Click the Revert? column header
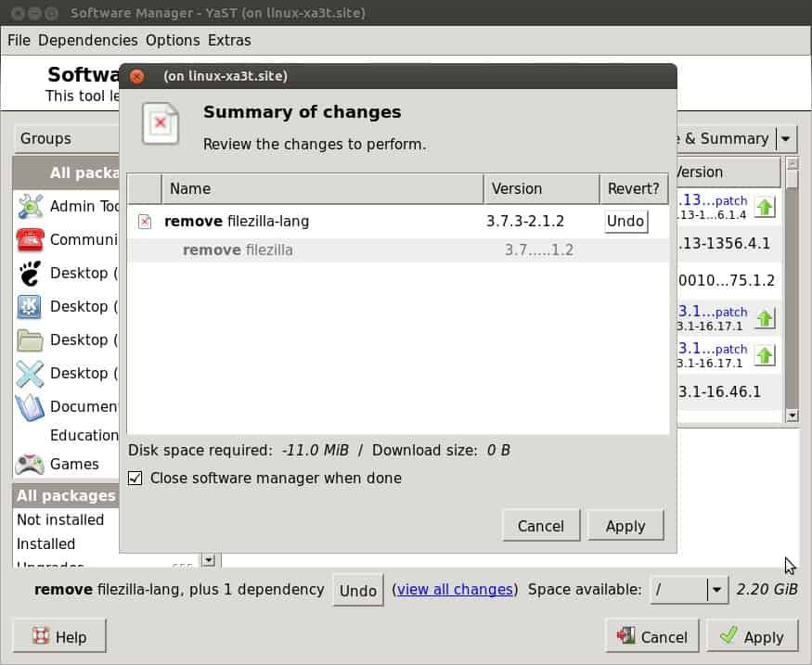 pyautogui.click(x=633, y=189)
